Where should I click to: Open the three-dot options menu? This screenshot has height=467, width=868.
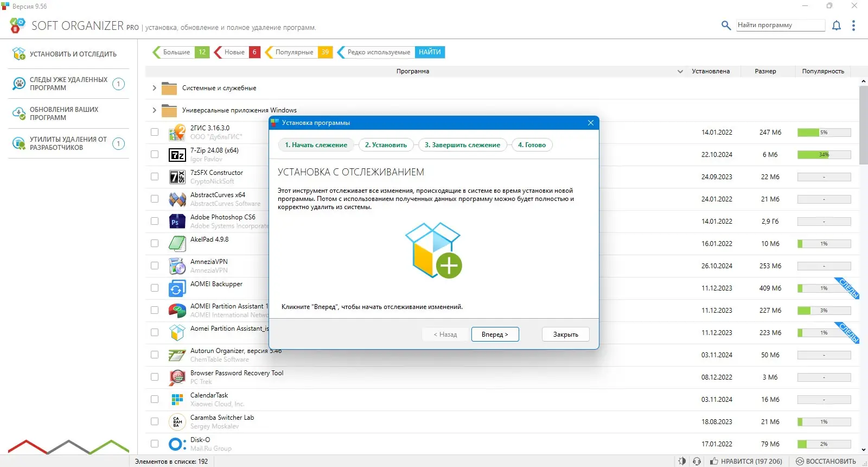[853, 26]
